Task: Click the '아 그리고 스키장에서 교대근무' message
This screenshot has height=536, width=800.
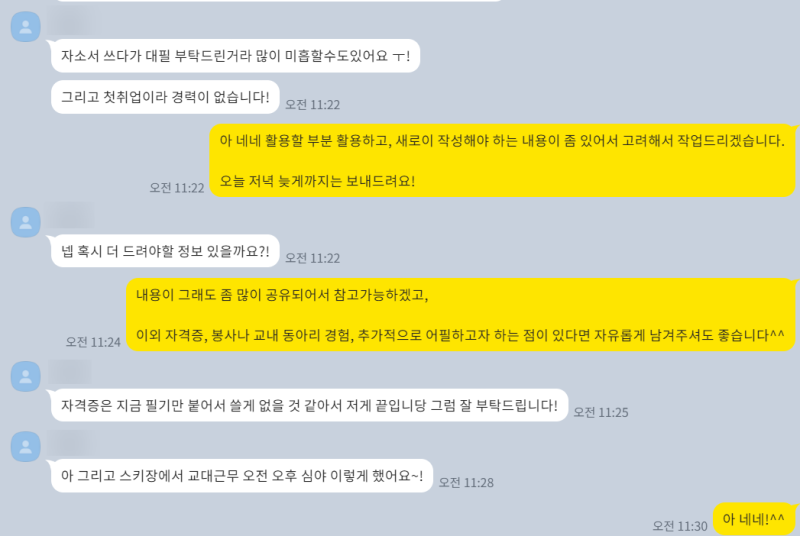Action: (242, 476)
